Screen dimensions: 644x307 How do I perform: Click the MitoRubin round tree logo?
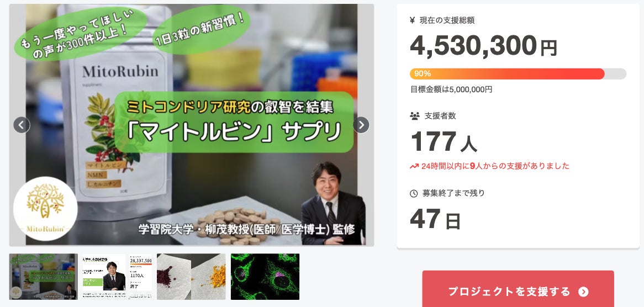[45, 209]
